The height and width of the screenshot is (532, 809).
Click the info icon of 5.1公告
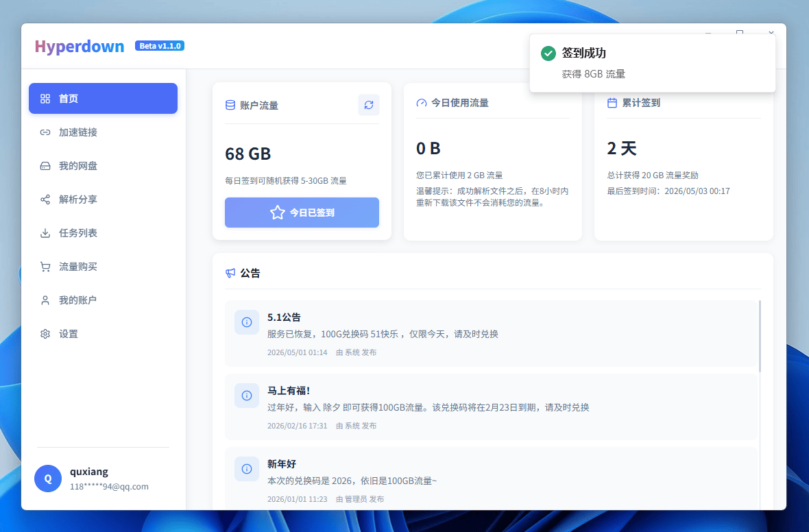point(247,322)
